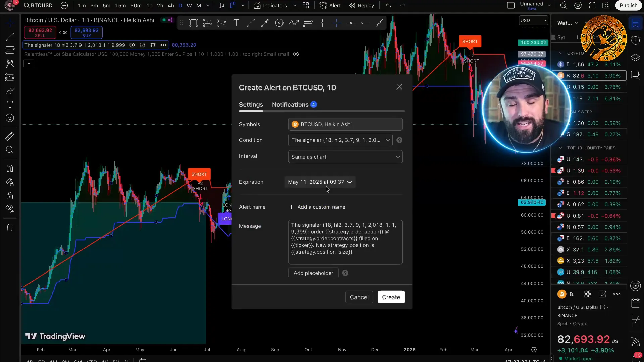Click the red SELL price button
644x362 pixels.
(40, 33)
